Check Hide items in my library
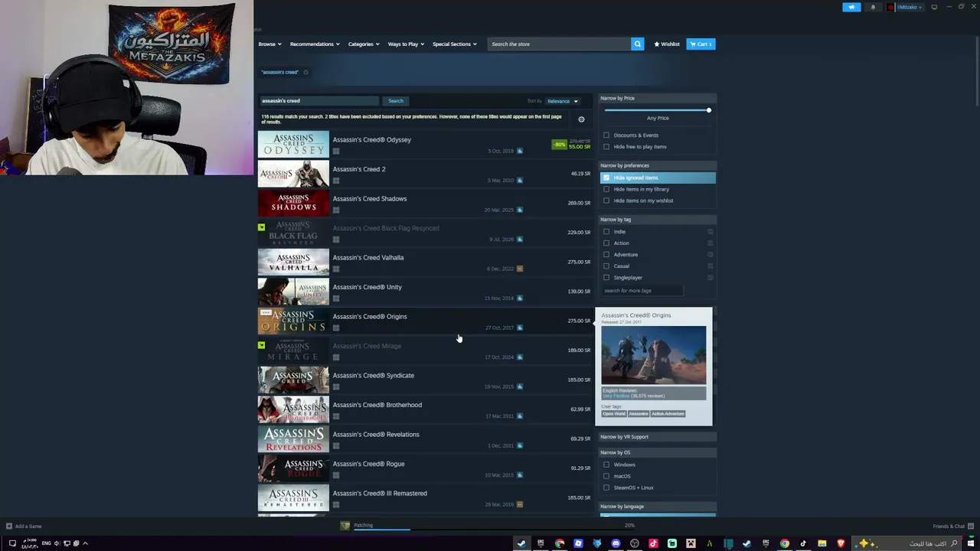Viewport: 980px width, 551px height. coord(606,189)
